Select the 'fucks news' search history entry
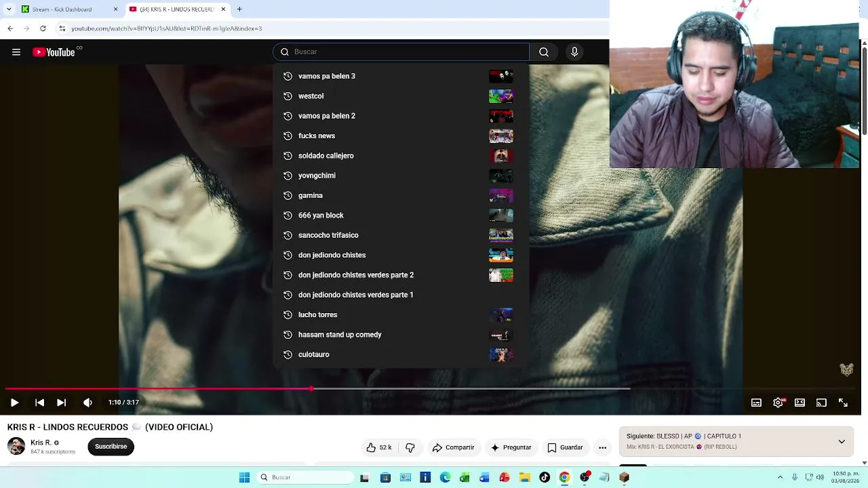This screenshot has height=488, width=868. 401,136
